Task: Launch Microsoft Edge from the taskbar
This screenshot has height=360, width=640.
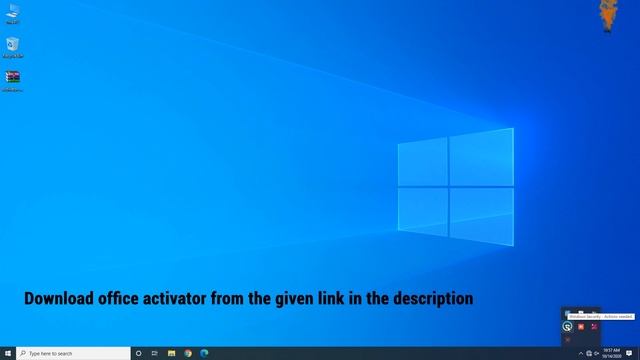Action: click(x=204, y=353)
